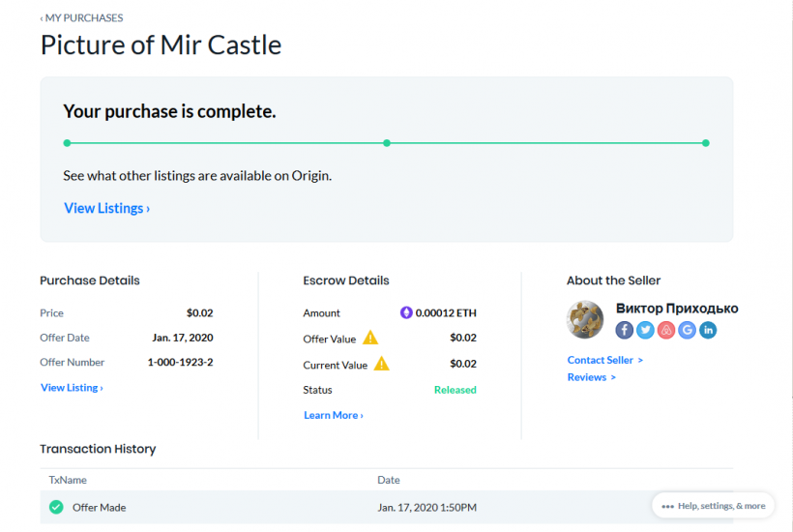Click the seller's Facebook icon

(625, 330)
